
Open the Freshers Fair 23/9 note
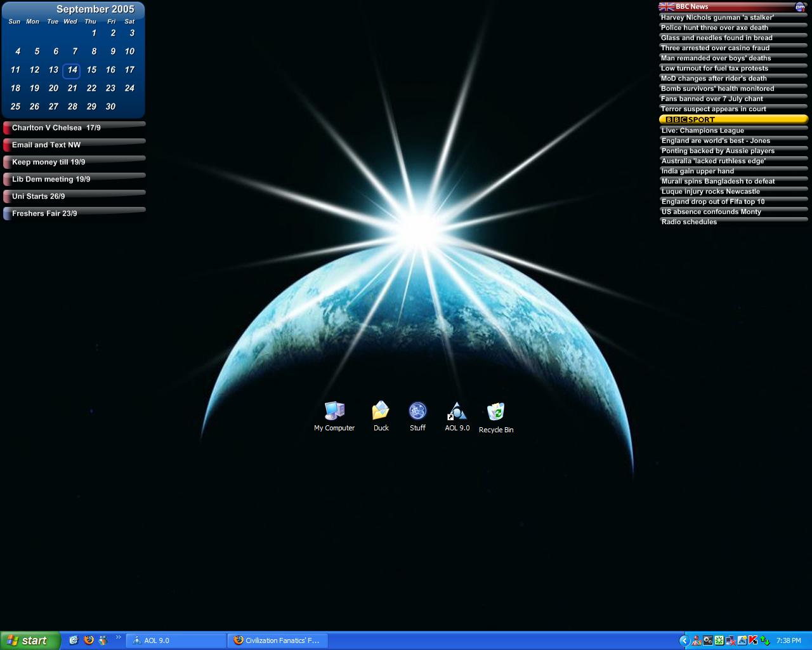[x=74, y=213]
